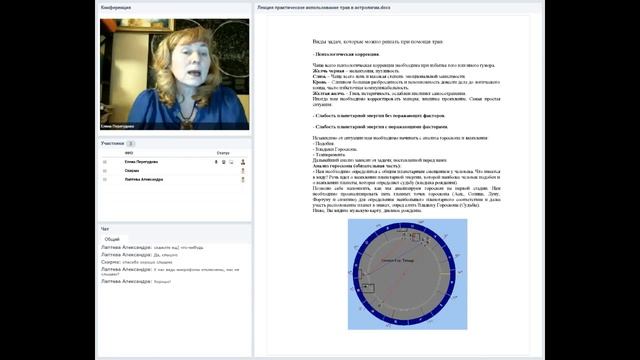Image resolution: width=640 pixels, height=360 pixels.
Task: Click the user role icon in Скирина's row
Action: pyautogui.click(x=243, y=171)
